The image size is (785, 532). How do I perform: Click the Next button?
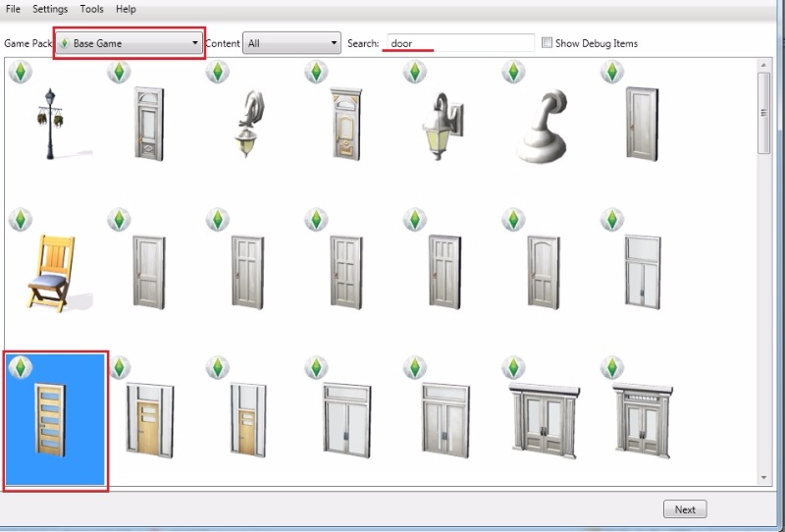(685, 509)
